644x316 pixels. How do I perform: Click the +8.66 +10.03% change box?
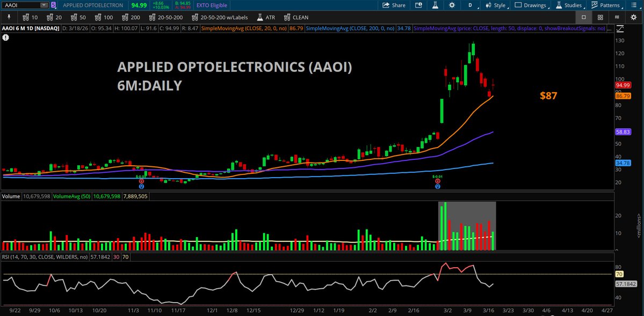[160, 5]
